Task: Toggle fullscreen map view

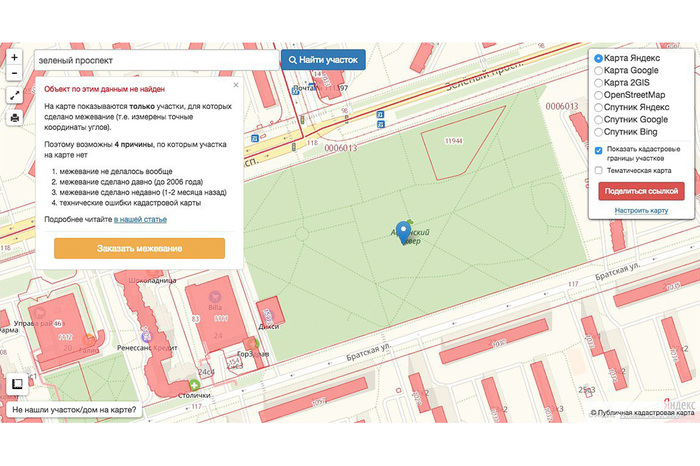Action: (14, 97)
